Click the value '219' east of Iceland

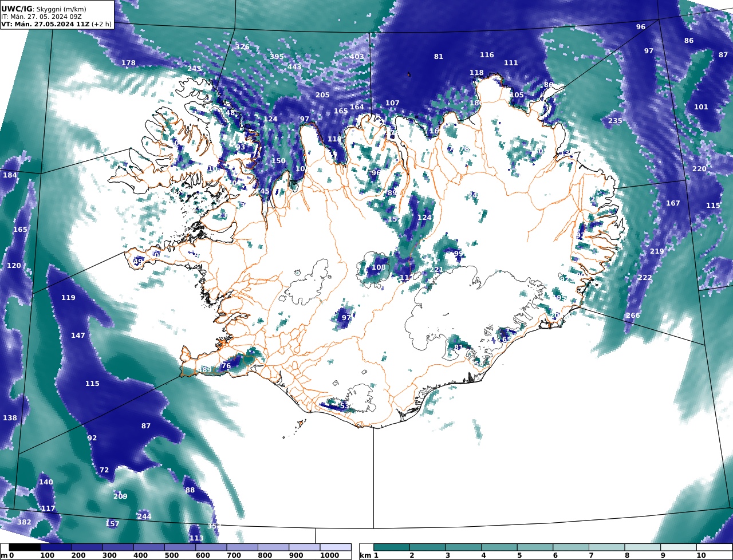(657, 251)
